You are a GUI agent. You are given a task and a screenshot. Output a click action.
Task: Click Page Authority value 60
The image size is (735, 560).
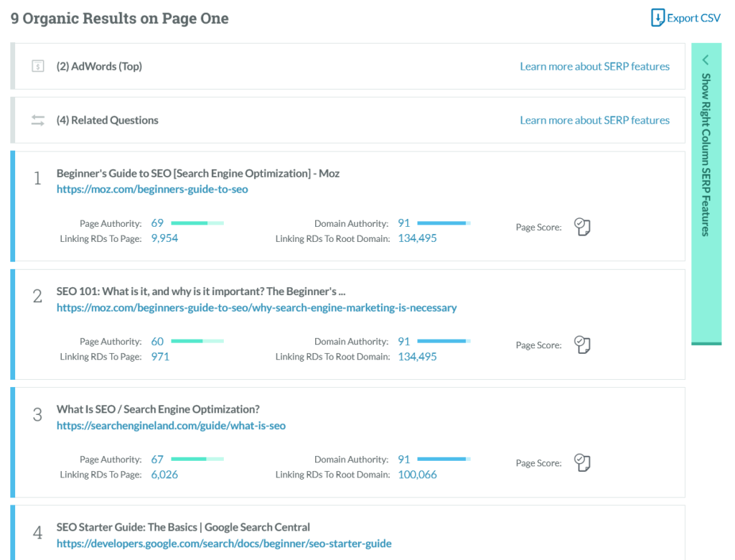157,341
